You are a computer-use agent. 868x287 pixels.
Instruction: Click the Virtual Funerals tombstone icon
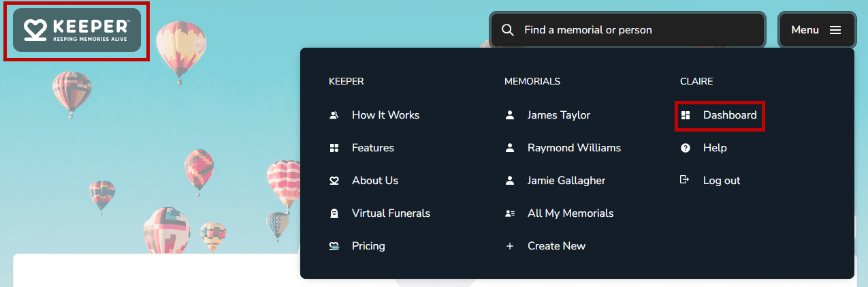[x=334, y=213]
